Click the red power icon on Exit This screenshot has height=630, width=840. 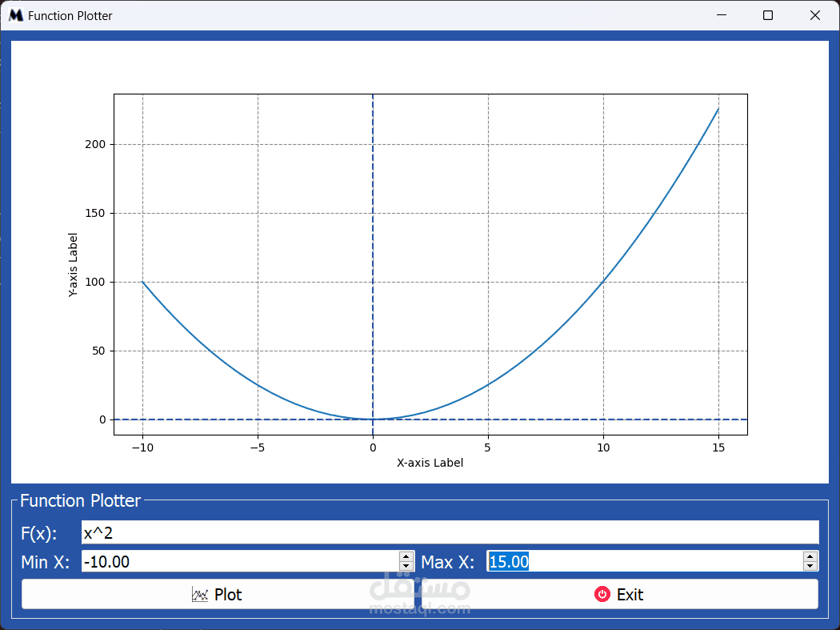coord(602,594)
